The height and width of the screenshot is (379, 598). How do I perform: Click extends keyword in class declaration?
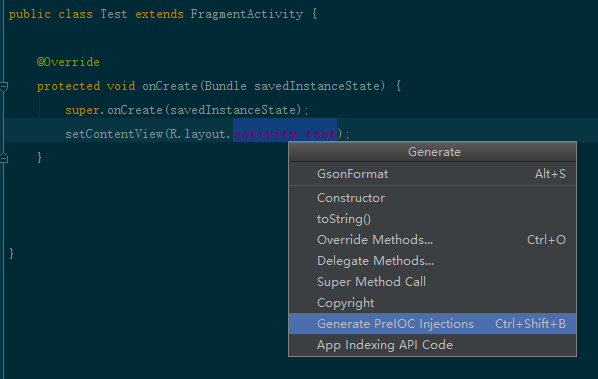coord(159,14)
